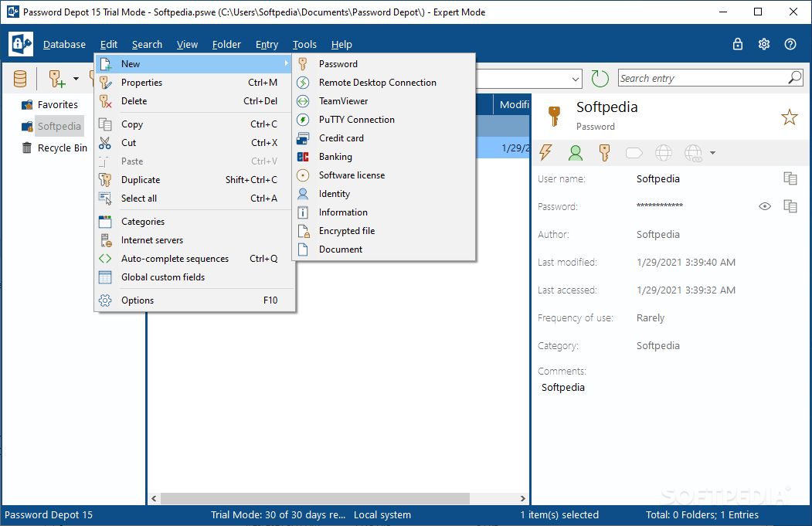Expand the New submenu item
Image resolution: width=812 pixels, height=526 pixels.
pyautogui.click(x=194, y=63)
